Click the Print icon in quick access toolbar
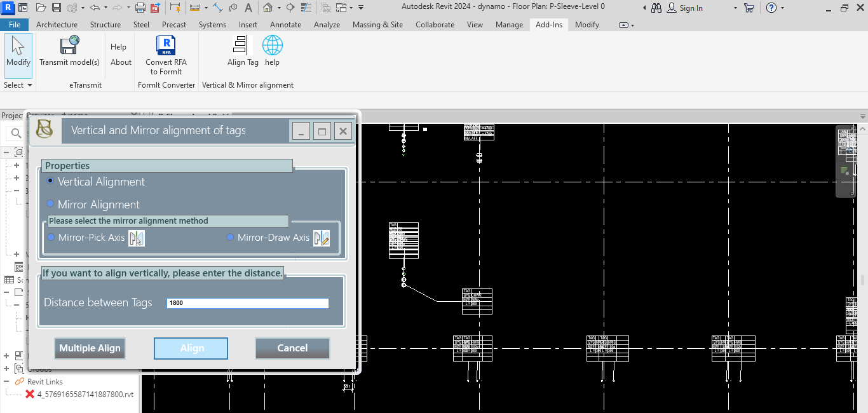This screenshot has height=413, width=868. 140,8
